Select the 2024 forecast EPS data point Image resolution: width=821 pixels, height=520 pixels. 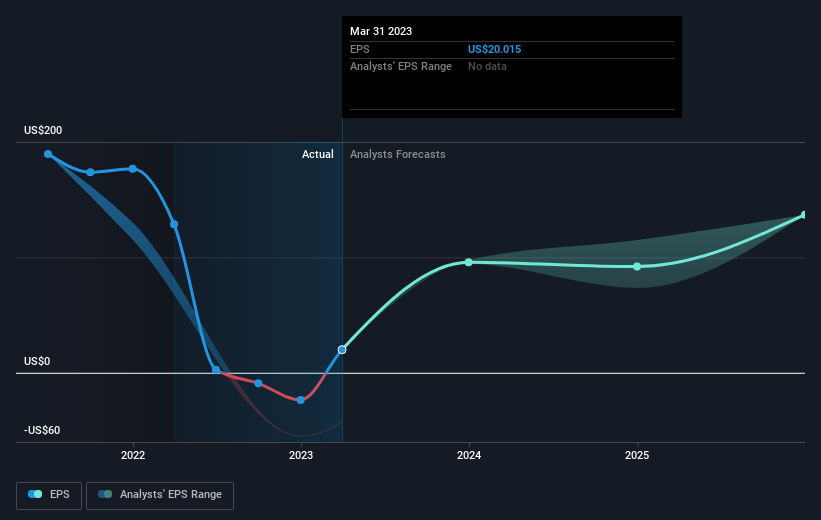469,262
